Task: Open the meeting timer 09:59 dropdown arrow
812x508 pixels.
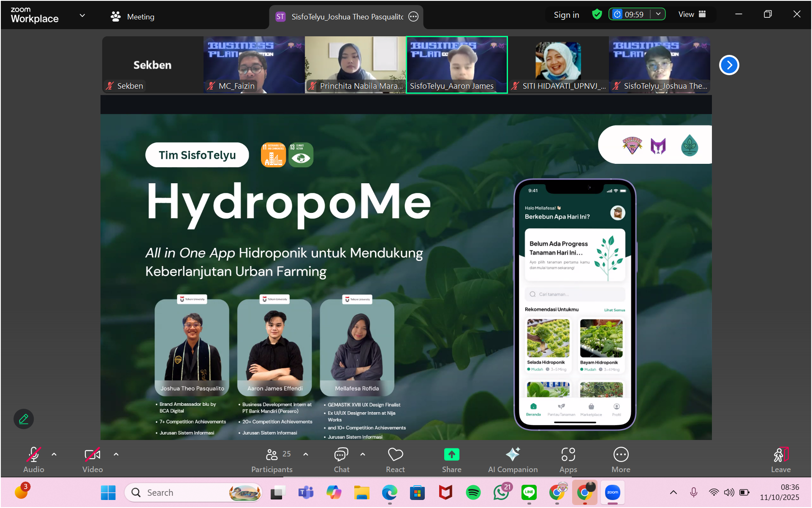Action: pos(658,14)
